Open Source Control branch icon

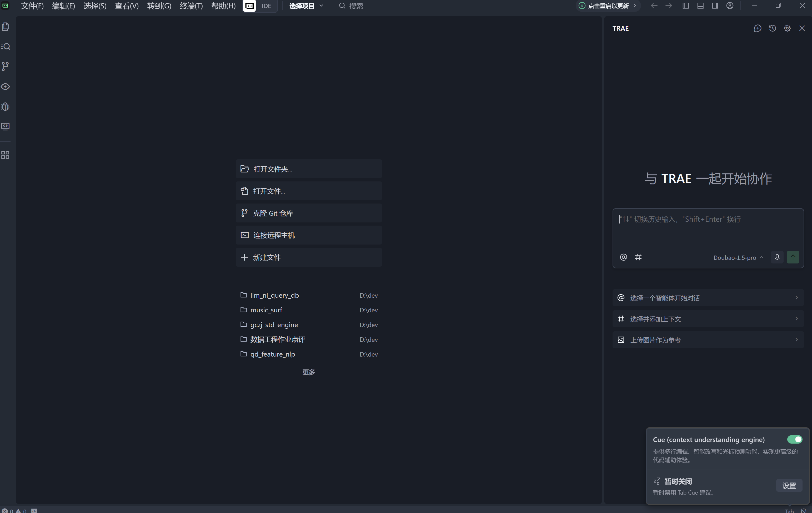point(6,67)
